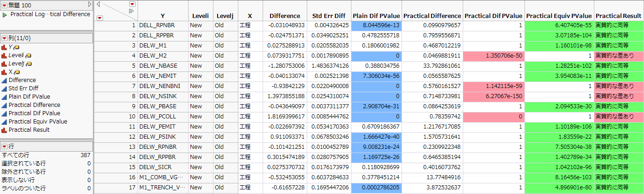
Task: Click the nominal modeling-type icon beside Y column
Action: (5, 47)
